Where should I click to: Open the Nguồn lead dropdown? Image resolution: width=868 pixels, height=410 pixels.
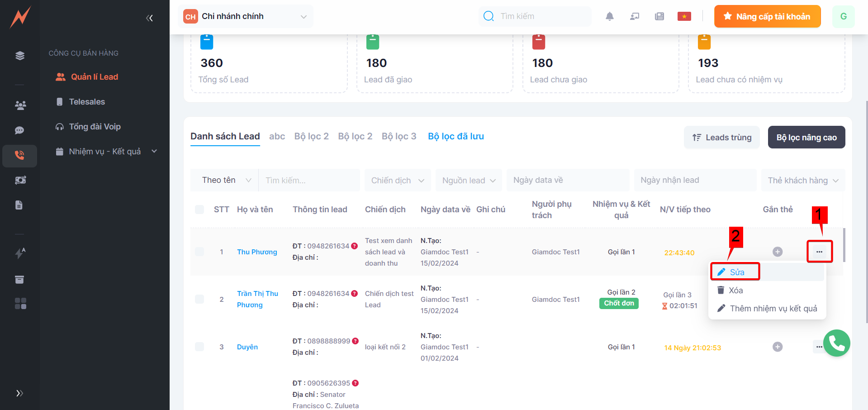coord(468,181)
